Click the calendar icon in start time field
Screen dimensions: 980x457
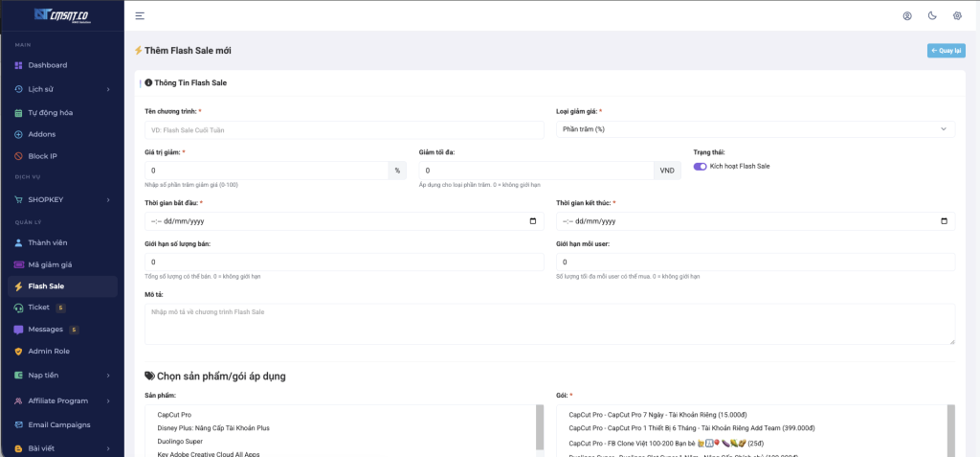[x=533, y=221]
